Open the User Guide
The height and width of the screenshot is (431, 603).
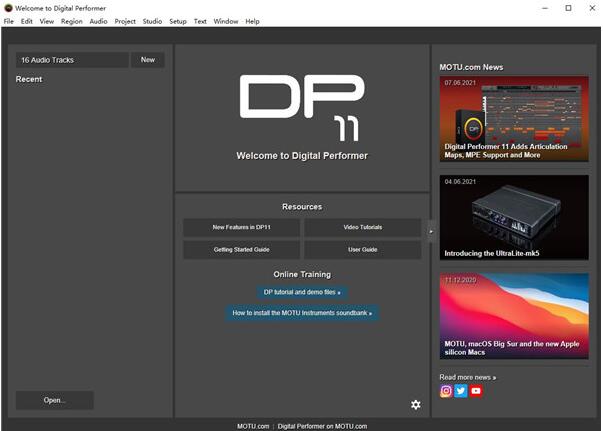click(363, 250)
